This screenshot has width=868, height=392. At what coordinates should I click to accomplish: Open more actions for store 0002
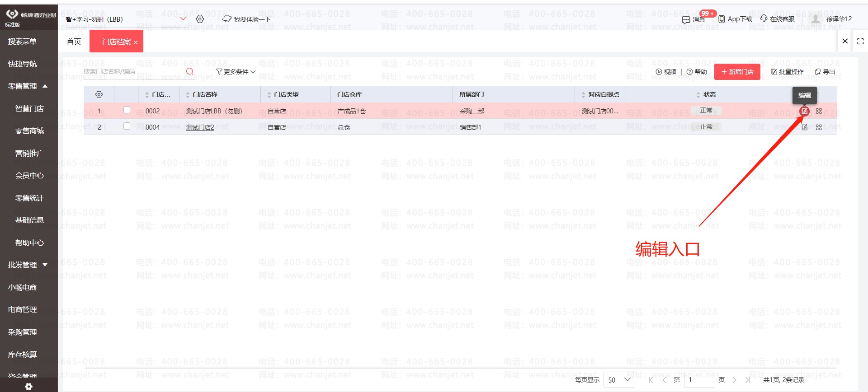(819, 111)
